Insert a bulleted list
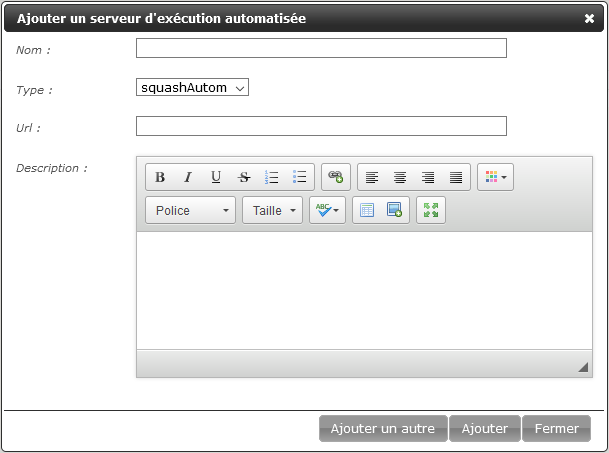 (299, 177)
